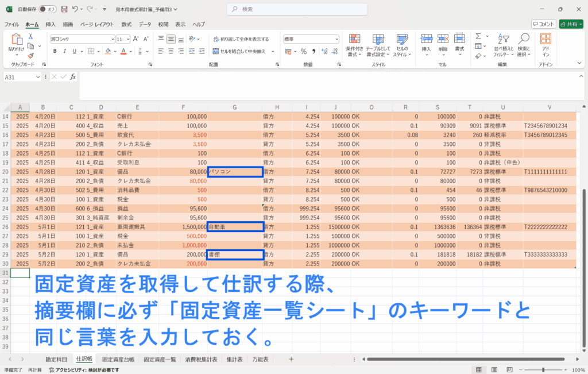Viewport: 588px width, 374px height.
Task: Switch to the Insert (挿入) ribbon tab
Action: 51,24
